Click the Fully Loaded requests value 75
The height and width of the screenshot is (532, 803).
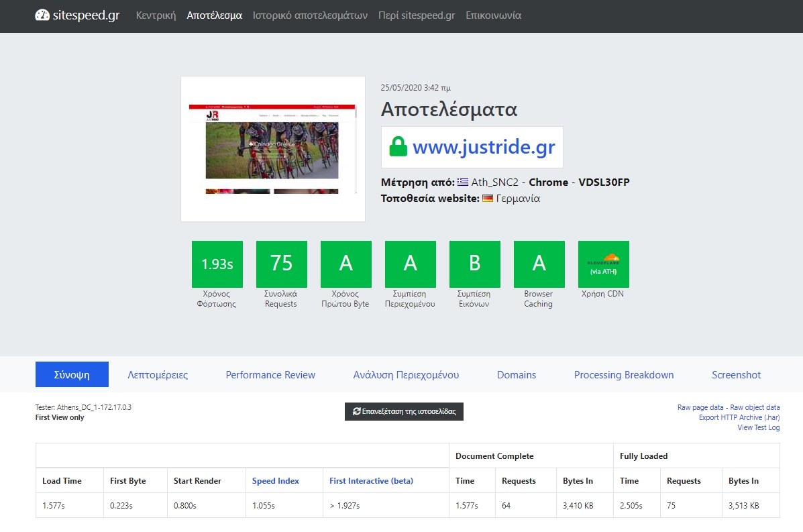pos(671,505)
